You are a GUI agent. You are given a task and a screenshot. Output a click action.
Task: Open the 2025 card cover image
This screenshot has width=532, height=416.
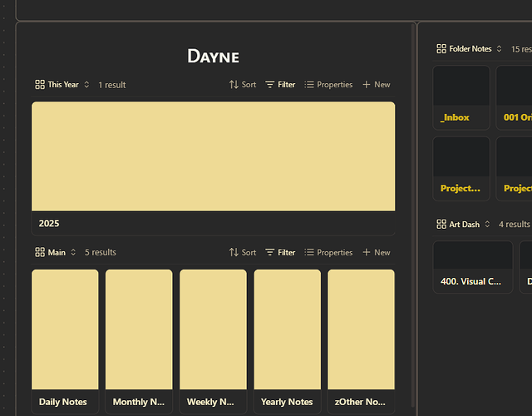click(x=213, y=156)
